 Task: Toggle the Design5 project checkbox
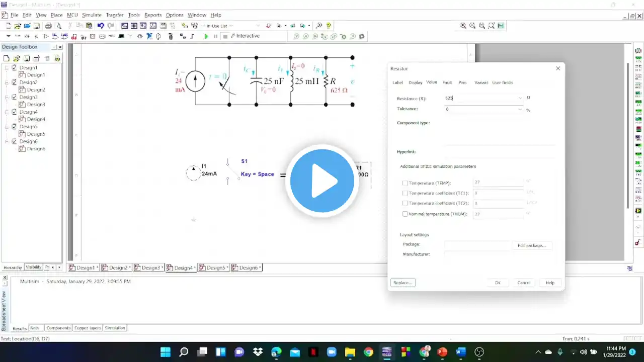tap(15, 127)
